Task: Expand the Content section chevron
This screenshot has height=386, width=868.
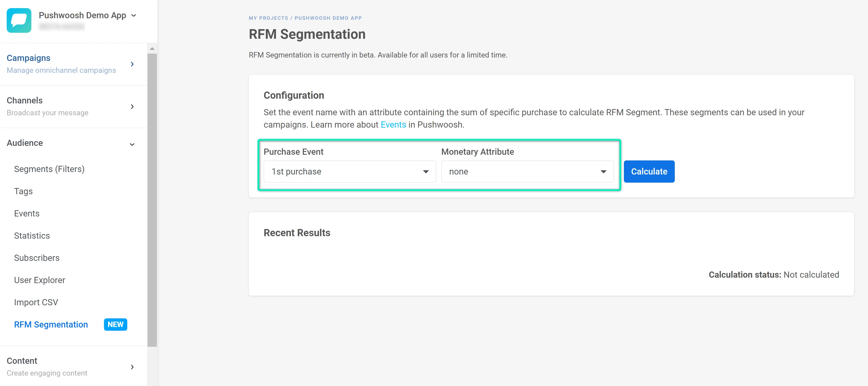Action: [132, 367]
